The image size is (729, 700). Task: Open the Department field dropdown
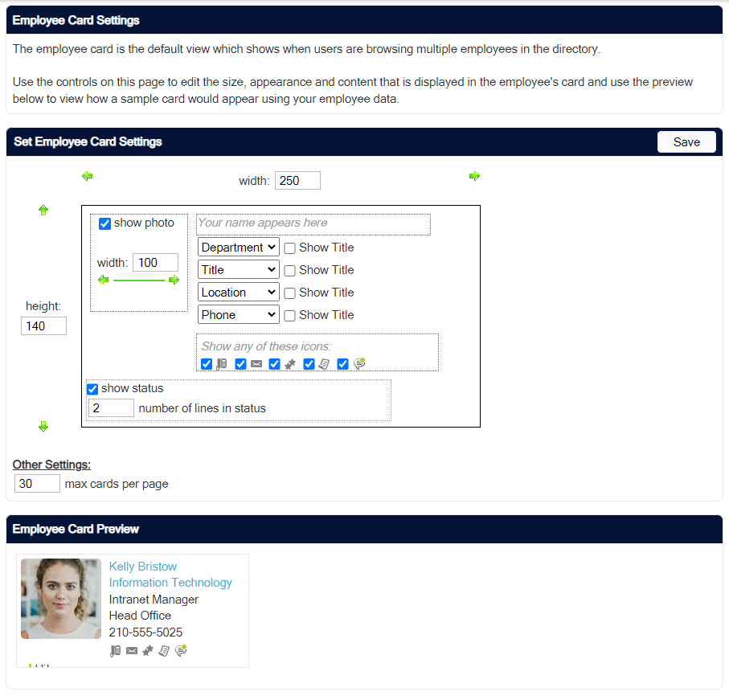(239, 248)
